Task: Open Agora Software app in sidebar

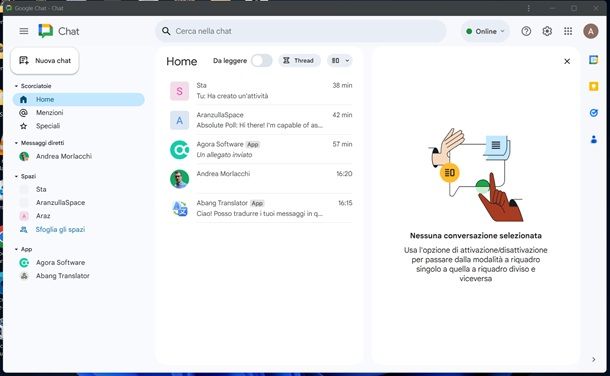Action: [x=79, y=263]
